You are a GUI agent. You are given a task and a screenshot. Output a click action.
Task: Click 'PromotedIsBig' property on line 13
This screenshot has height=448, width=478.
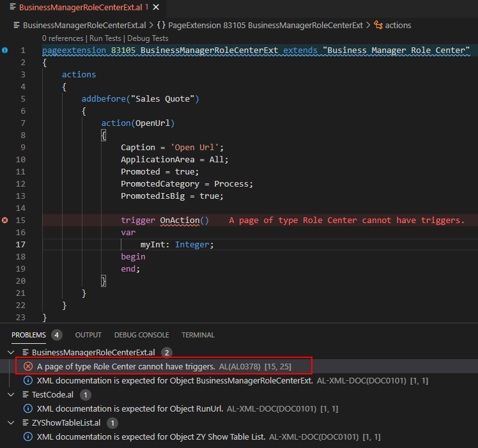point(153,196)
